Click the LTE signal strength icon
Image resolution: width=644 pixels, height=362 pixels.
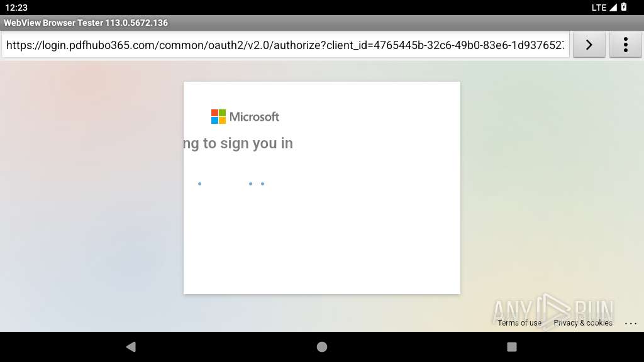coord(613,8)
